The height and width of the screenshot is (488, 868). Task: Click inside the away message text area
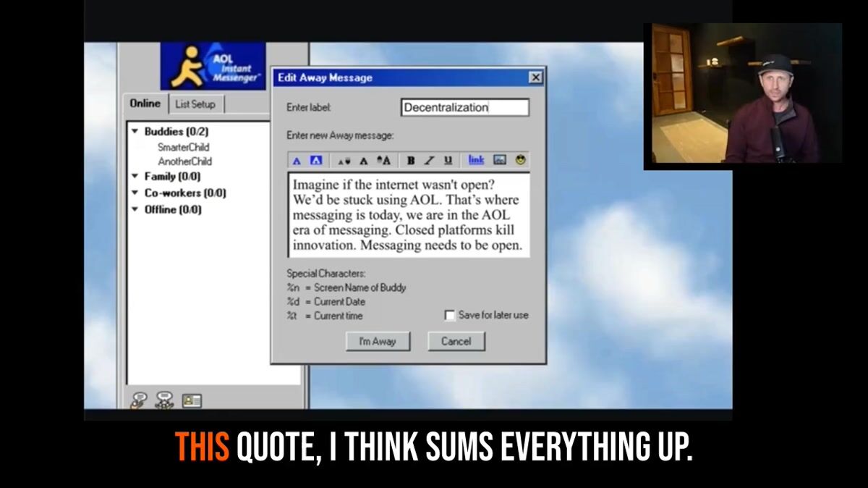click(x=409, y=214)
